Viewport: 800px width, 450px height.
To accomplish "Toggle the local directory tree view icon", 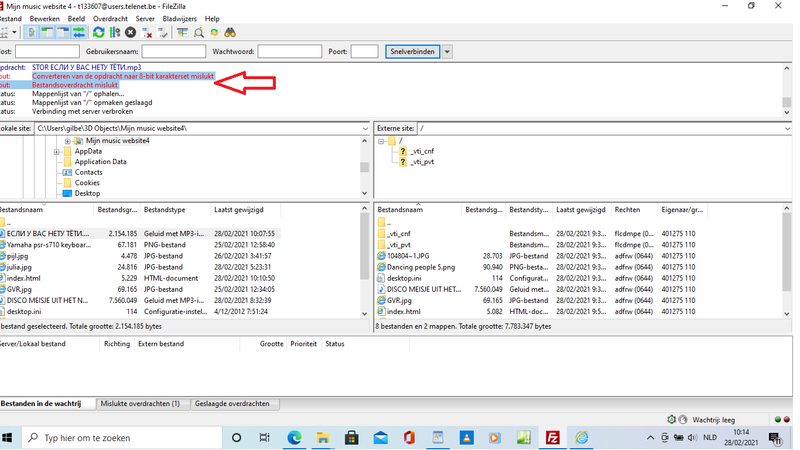I will (x=48, y=33).
